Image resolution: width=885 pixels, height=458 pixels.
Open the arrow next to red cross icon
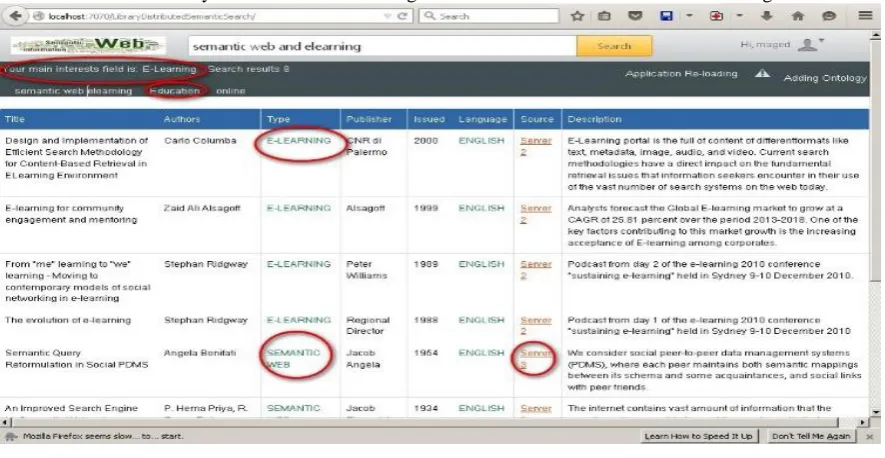click(x=739, y=16)
